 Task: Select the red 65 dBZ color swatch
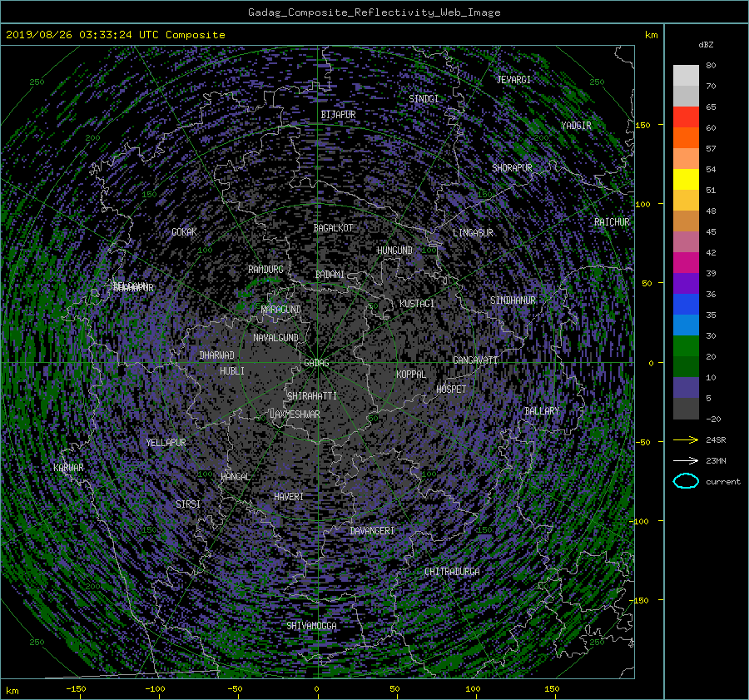coord(686,117)
